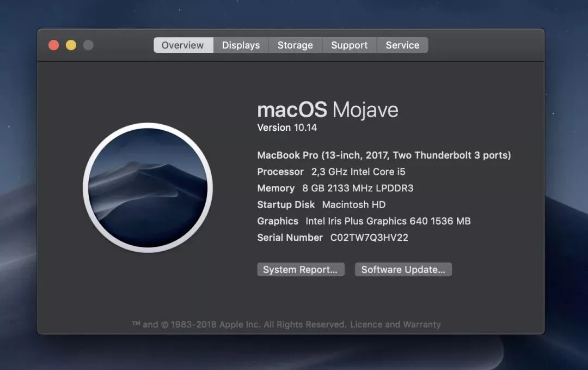Click the MacBook Pro model description line
Image resolution: width=588 pixels, height=370 pixels.
coord(384,155)
